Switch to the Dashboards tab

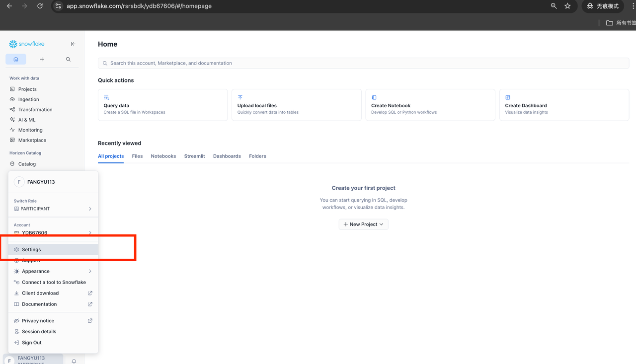227,156
